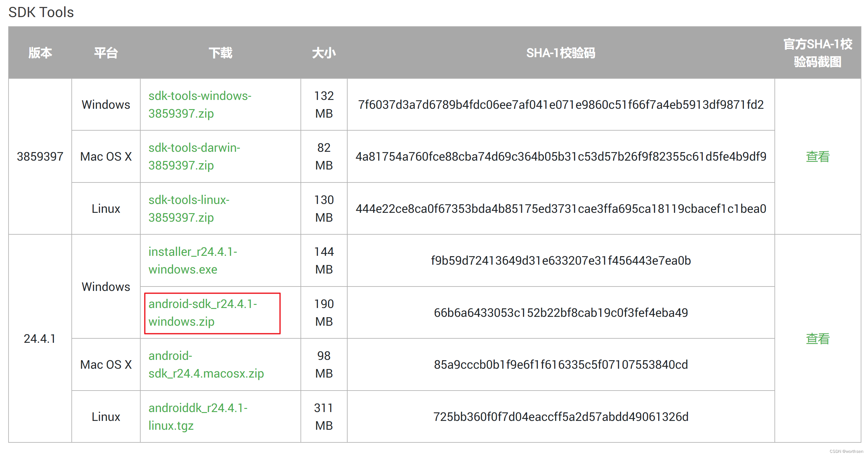Click Mac OS X cell for android-sdk_r24.4.macosx

coord(106,365)
